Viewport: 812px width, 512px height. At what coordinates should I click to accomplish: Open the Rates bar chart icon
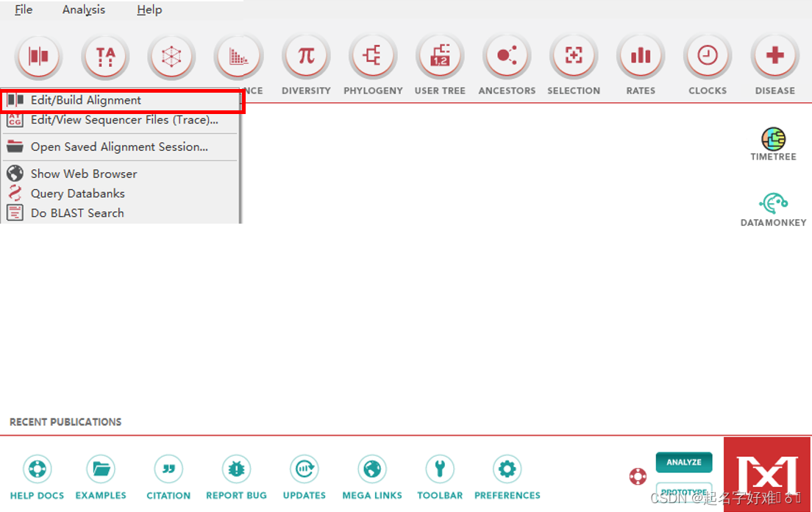[641, 56]
